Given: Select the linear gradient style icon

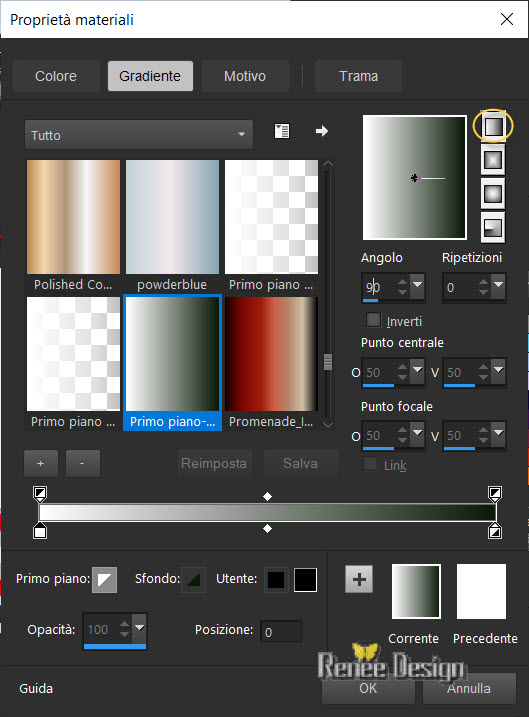Looking at the screenshot, I should 493,126.
